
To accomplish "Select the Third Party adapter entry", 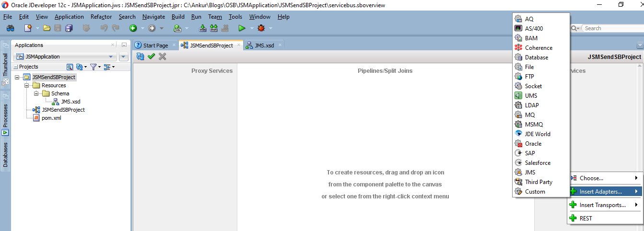I will click(x=539, y=182).
